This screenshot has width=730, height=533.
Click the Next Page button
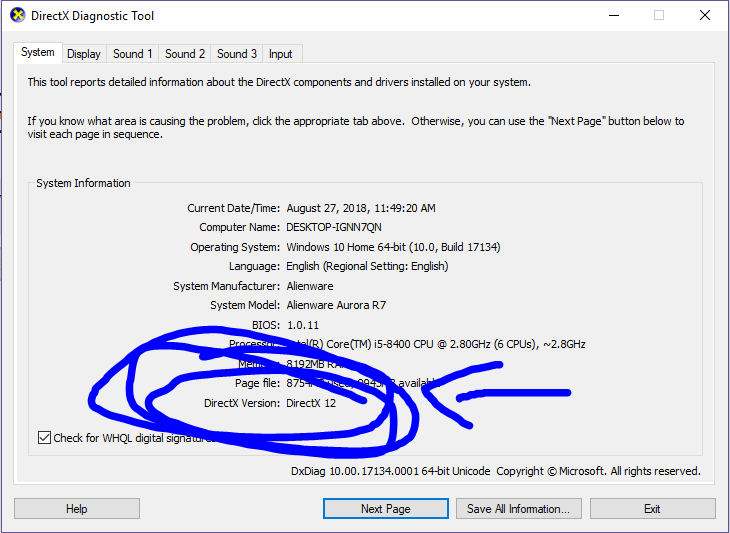(385, 508)
